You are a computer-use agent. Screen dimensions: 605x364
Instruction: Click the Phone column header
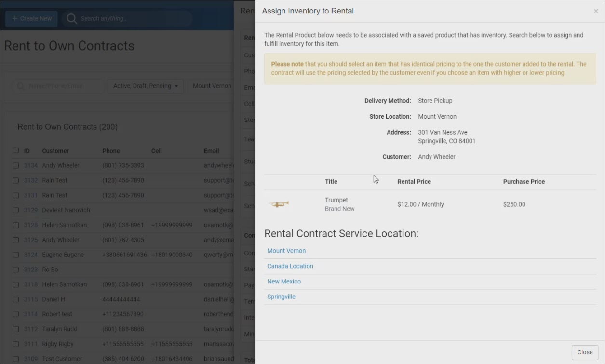pos(111,151)
